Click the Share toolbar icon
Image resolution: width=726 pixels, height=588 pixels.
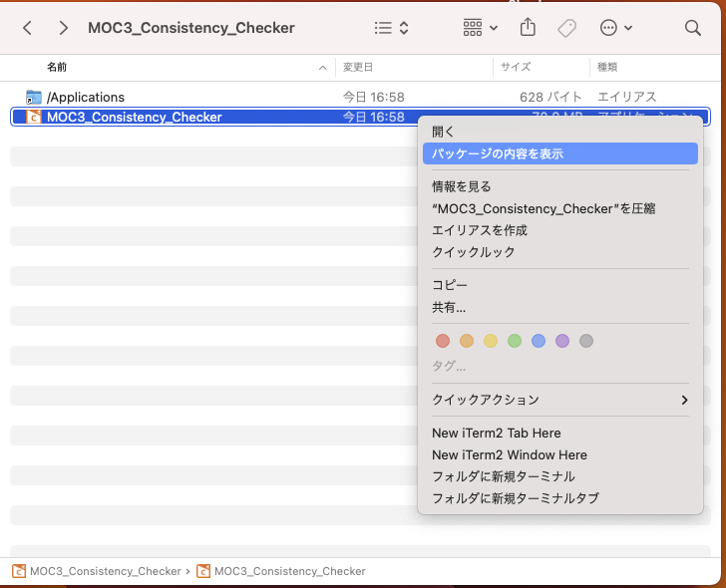tap(528, 27)
